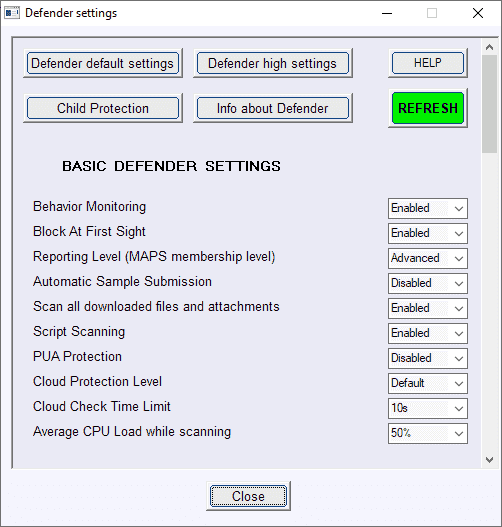Click the green REFRESH button
Viewport: 502px width, 527px height.
(x=428, y=108)
